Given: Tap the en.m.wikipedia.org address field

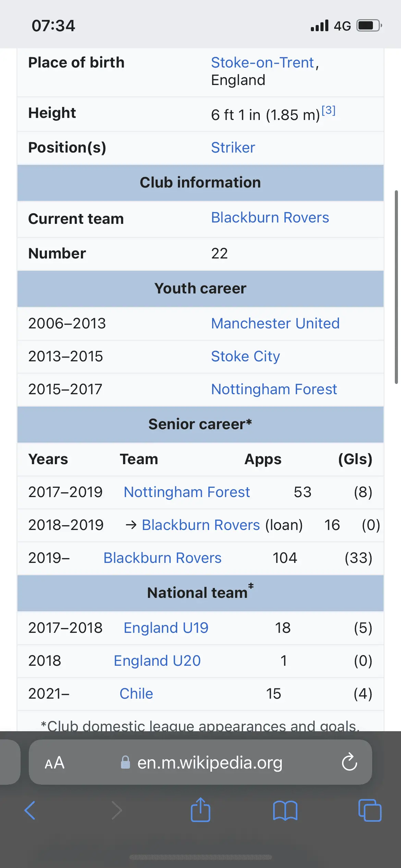Looking at the screenshot, I should coord(209,762).
